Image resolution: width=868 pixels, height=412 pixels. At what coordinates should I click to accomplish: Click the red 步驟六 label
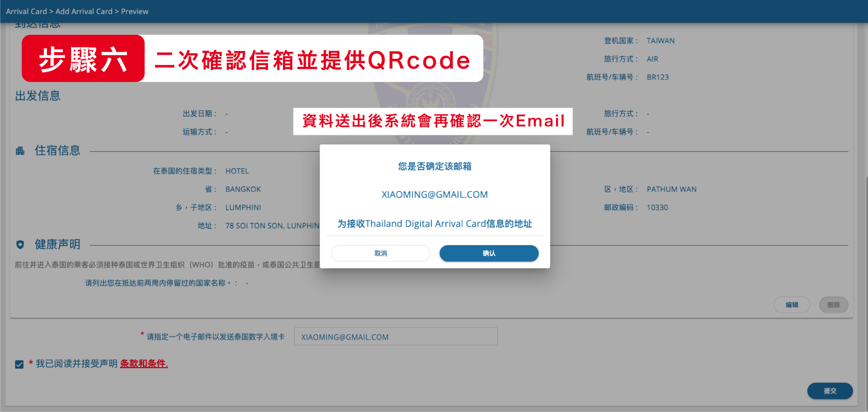pyautogui.click(x=83, y=59)
